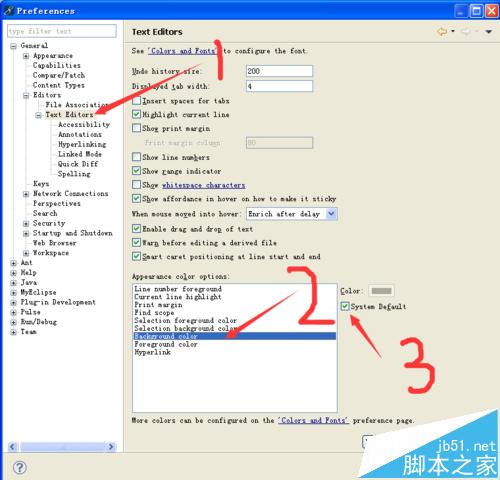Expand the MyEclipse tree node
The height and width of the screenshot is (480, 500).
[13, 293]
